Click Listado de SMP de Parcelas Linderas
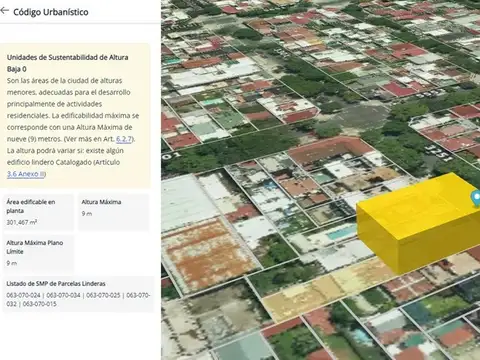The image size is (480, 360). coord(56,284)
